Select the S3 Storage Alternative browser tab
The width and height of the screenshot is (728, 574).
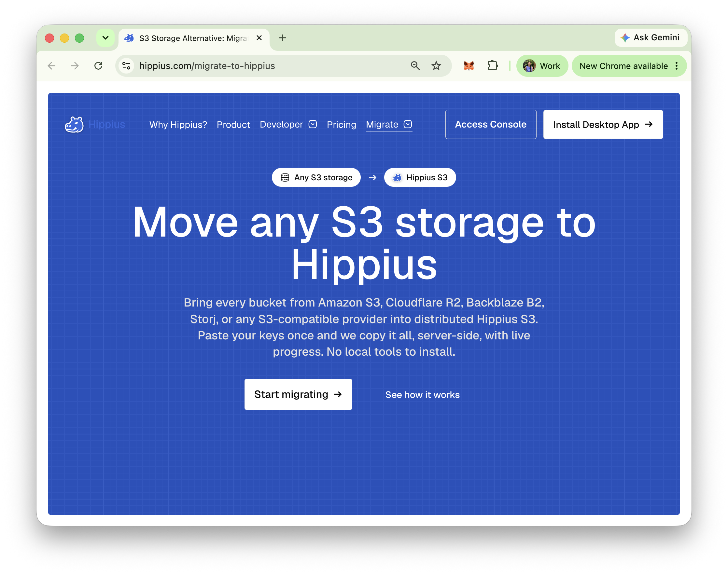coord(194,38)
